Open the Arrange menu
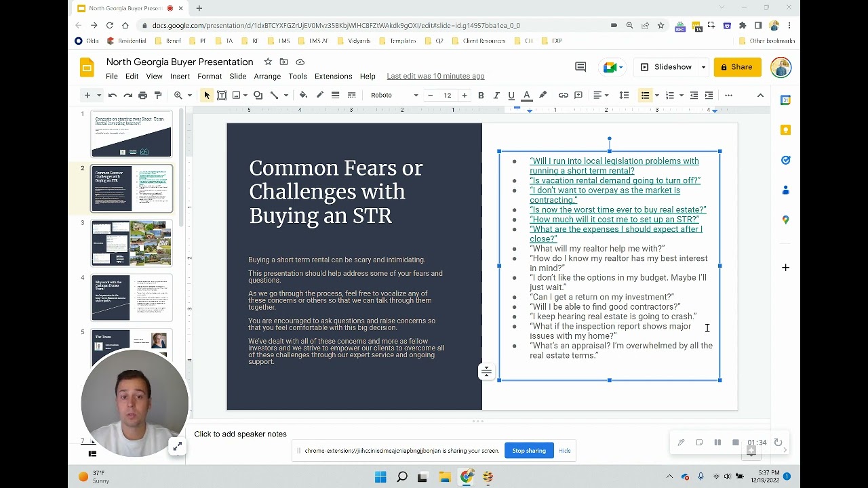Screen dimensions: 868x488 tap(267, 77)
